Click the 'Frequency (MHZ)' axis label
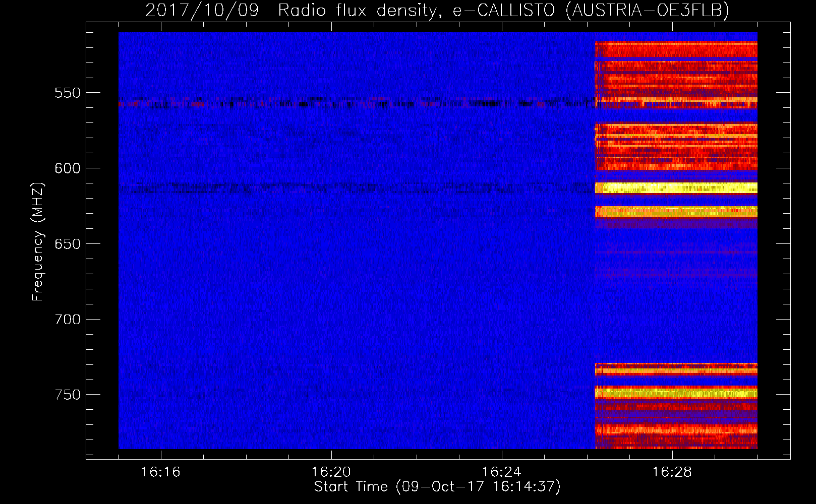This screenshot has height=504, width=816. click(x=38, y=241)
